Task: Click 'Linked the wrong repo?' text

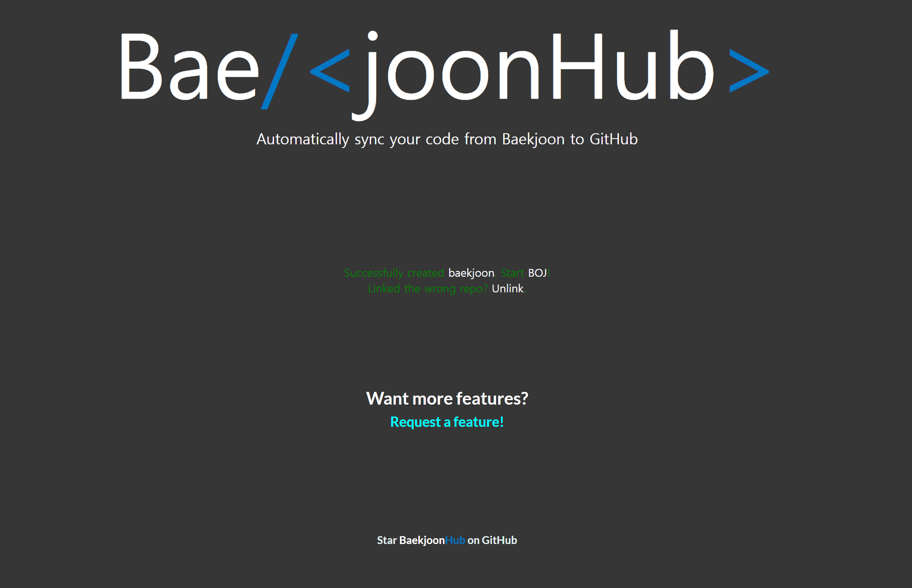Action: tap(427, 289)
